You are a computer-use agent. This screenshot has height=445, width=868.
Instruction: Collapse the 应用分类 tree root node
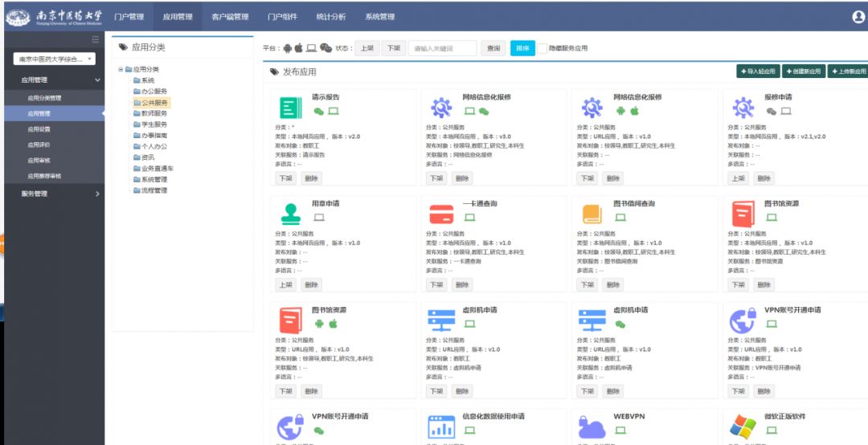[121, 70]
